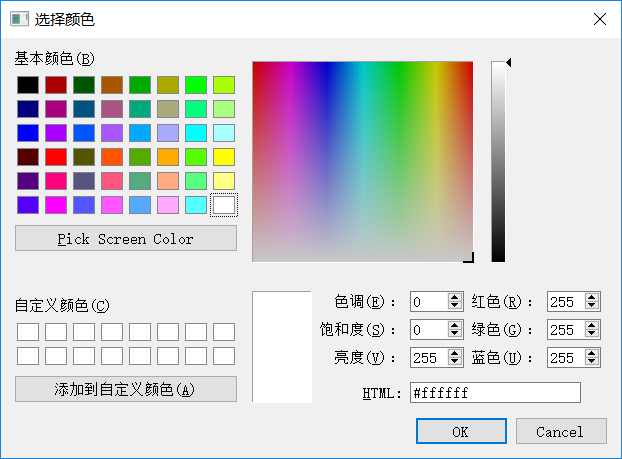Select the pure blue basic color swatch

pyautogui.click(x=28, y=133)
